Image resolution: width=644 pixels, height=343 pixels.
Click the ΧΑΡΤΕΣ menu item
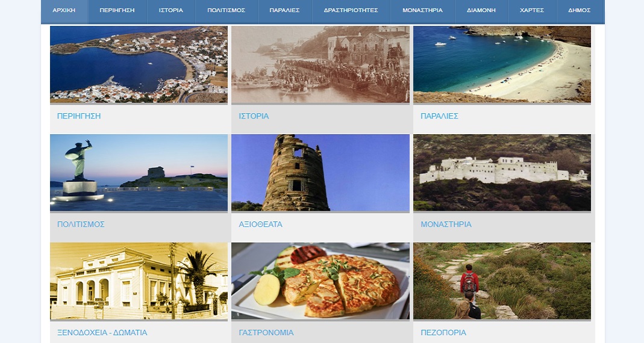[x=531, y=10]
